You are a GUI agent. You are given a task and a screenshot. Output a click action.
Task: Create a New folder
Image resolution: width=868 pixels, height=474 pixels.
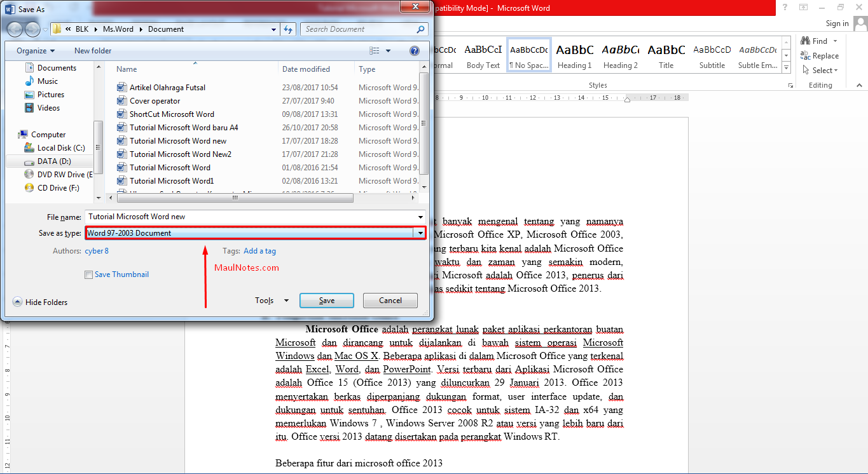[x=93, y=51]
